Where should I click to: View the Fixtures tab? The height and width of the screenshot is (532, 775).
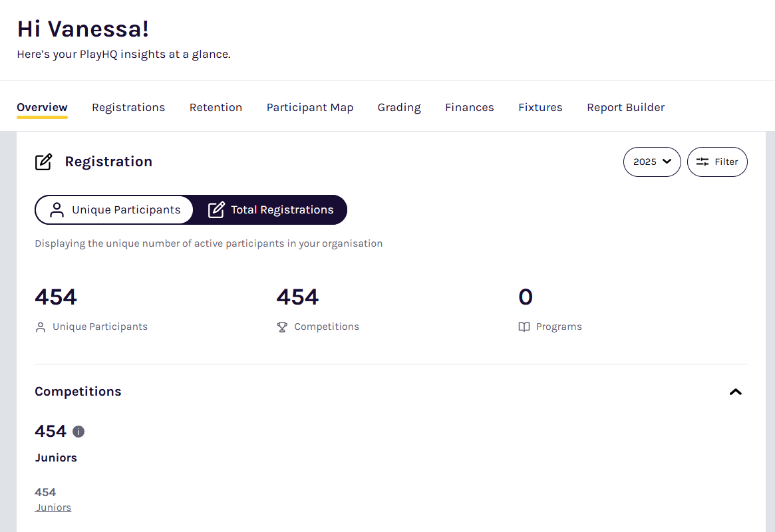(540, 108)
